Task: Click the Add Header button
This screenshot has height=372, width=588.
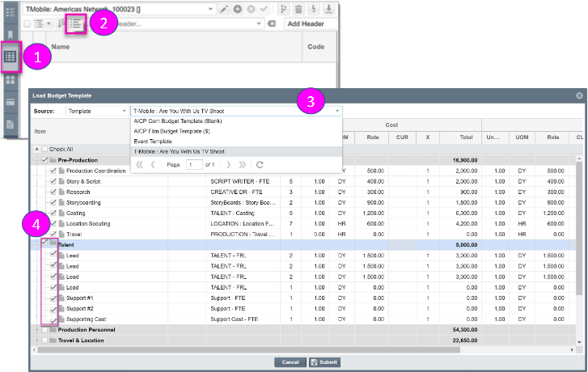Action: point(306,24)
